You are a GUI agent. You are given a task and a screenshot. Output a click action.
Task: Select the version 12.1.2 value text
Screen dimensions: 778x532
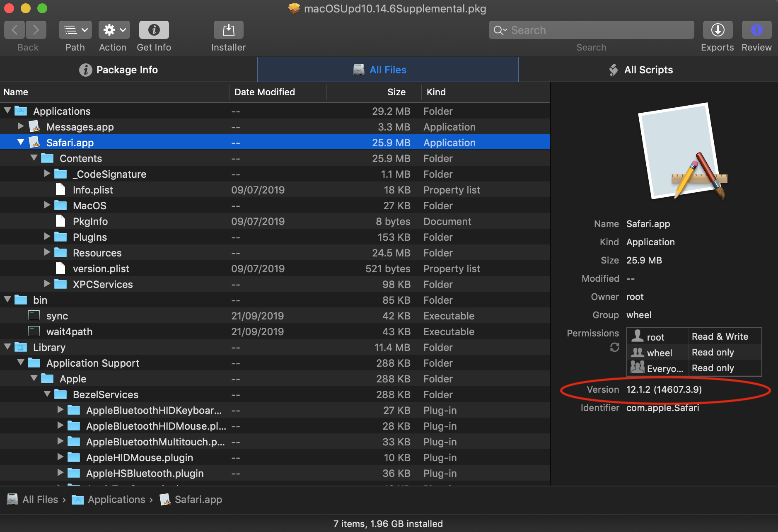pos(664,389)
